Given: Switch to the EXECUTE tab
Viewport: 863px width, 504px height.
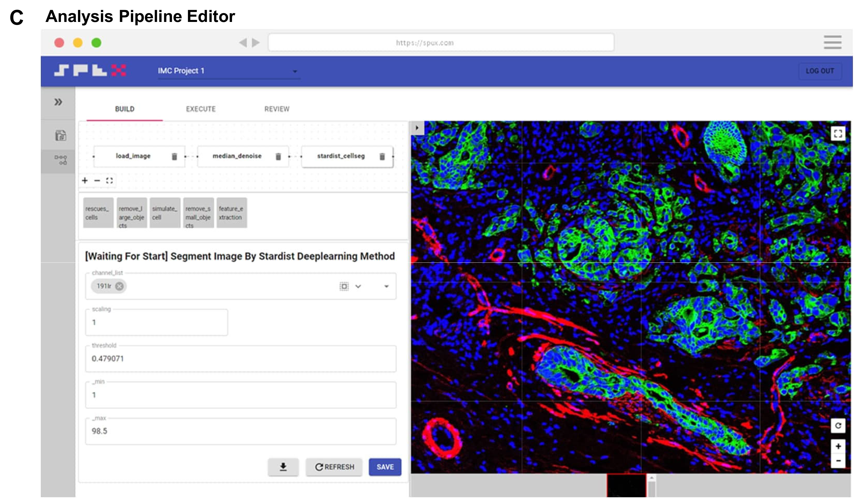Looking at the screenshot, I should pyautogui.click(x=201, y=109).
